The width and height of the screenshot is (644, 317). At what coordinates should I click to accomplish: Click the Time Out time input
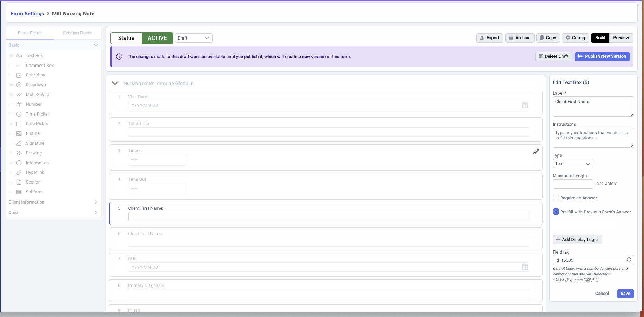click(157, 189)
